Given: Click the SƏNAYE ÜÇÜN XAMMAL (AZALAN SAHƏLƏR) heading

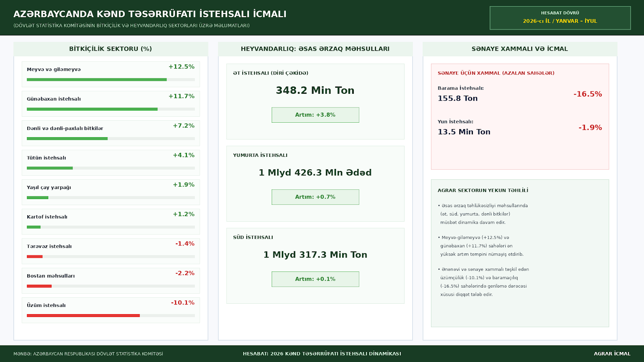Looking at the screenshot, I should (x=496, y=73).
